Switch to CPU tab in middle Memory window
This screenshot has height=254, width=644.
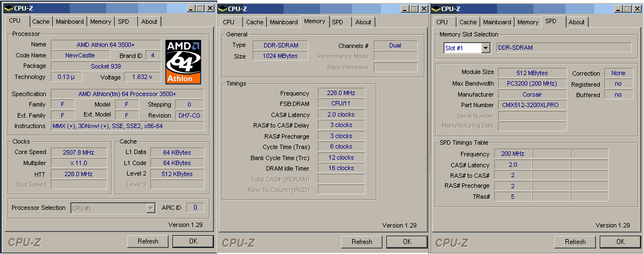pos(229,22)
